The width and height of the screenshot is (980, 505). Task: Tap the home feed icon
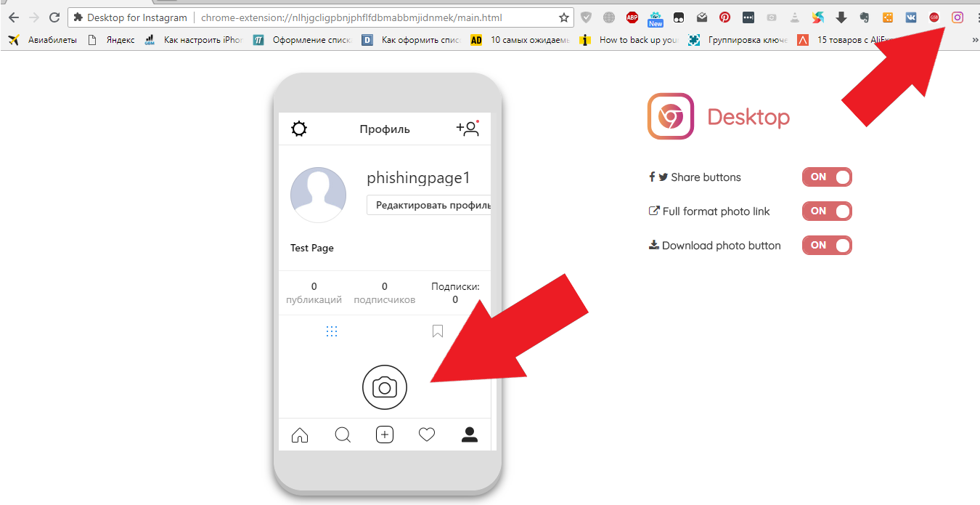click(x=299, y=435)
